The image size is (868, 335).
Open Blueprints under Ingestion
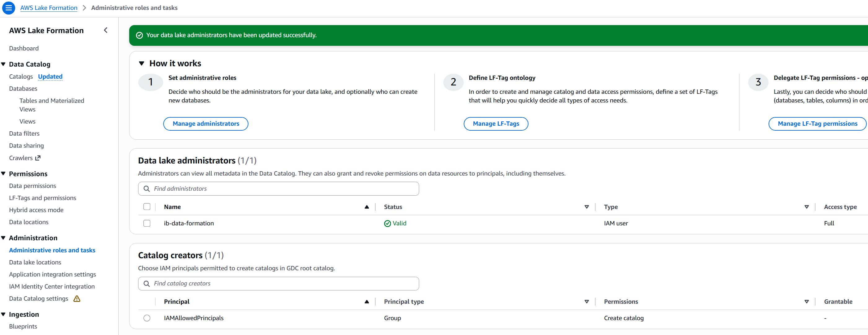coord(23,327)
